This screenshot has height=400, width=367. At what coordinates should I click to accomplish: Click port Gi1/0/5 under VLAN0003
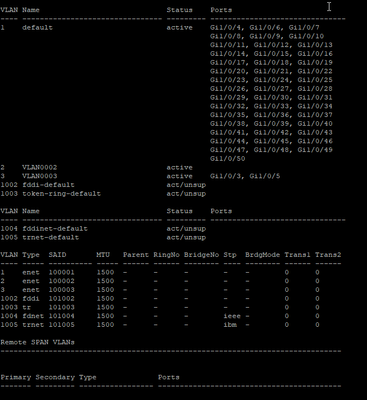[265, 176]
